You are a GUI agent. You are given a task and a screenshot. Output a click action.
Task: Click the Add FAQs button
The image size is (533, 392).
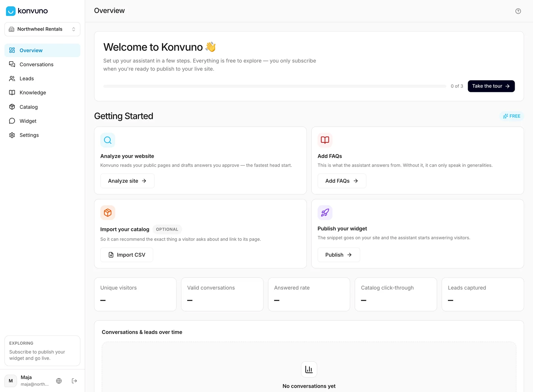coord(342,181)
